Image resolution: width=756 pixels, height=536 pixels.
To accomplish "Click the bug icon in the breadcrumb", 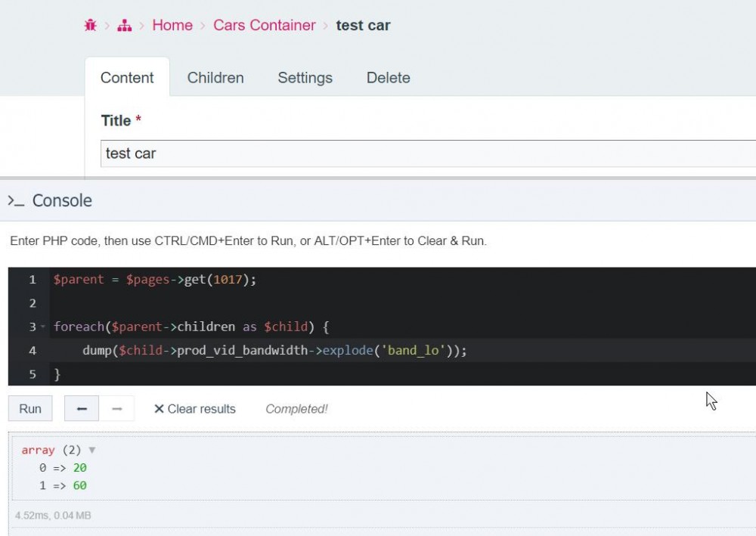I will tap(91, 26).
